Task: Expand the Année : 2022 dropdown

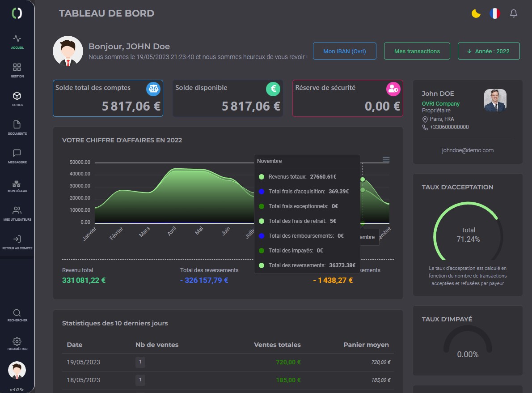Action: point(489,51)
